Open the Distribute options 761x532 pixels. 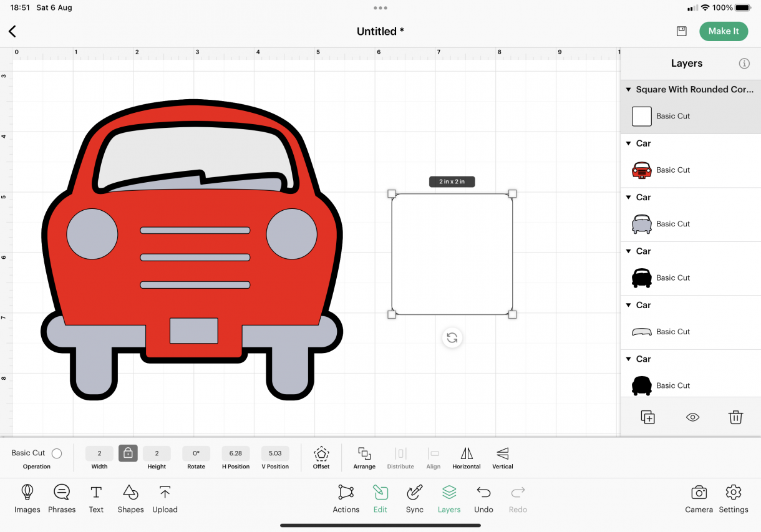click(400, 457)
